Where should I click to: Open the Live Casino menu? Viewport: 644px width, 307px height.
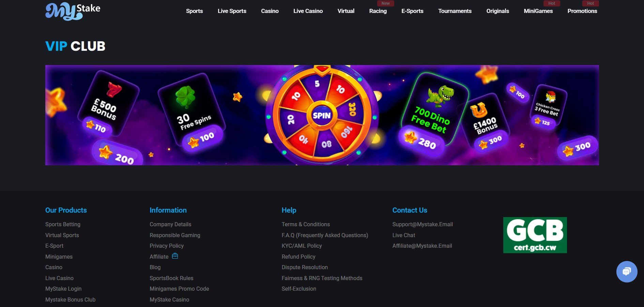pyautogui.click(x=308, y=11)
